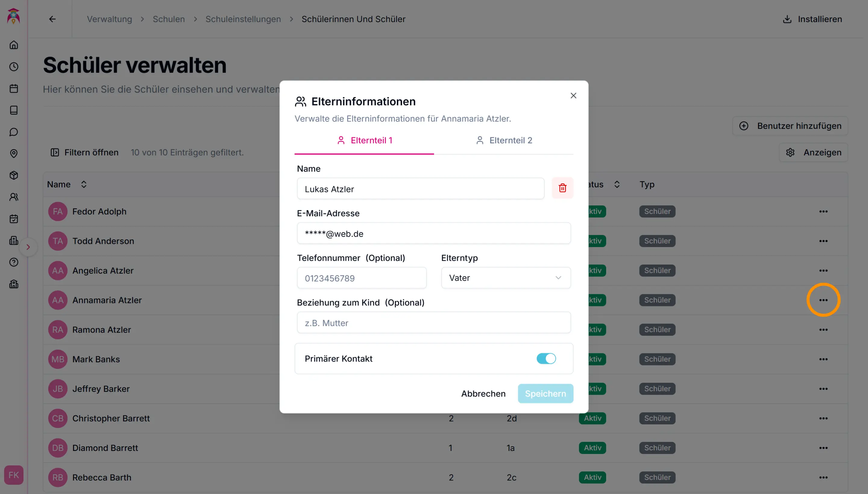Delete parent with red trash icon
The width and height of the screenshot is (868, 494).
tap(562, 188)
